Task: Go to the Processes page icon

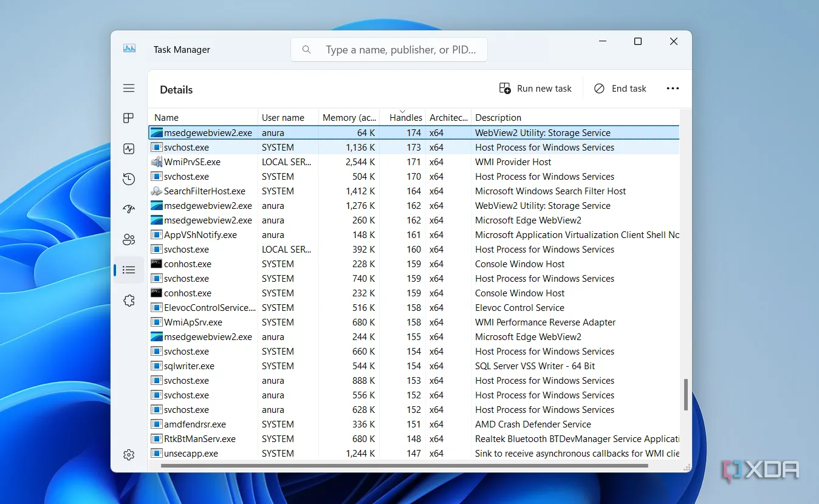Action: (129, 118)
